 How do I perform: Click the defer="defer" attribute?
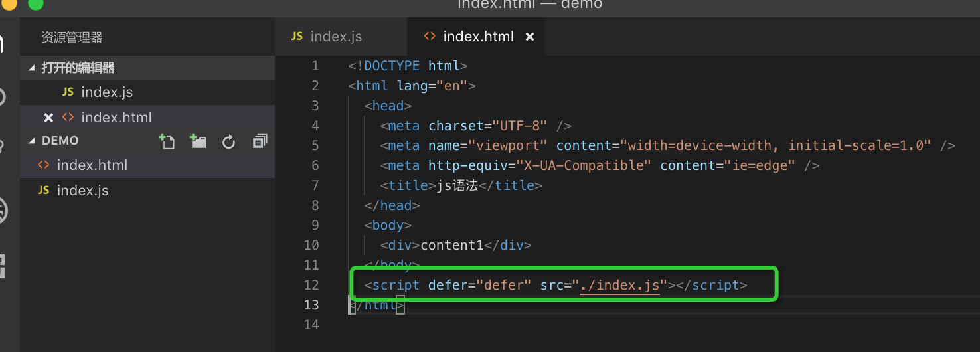[480, 285]
